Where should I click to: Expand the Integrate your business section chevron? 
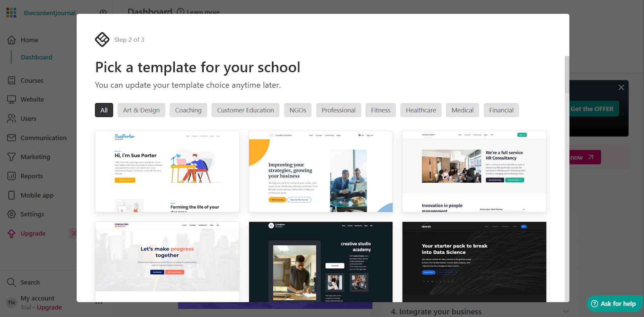pos(566,311)
